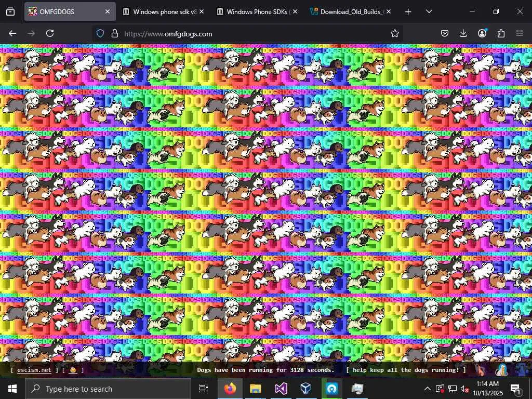Open Visual Studio from the taskbar
This screenshot has height=399, width=532.
[x=281, y=389]
